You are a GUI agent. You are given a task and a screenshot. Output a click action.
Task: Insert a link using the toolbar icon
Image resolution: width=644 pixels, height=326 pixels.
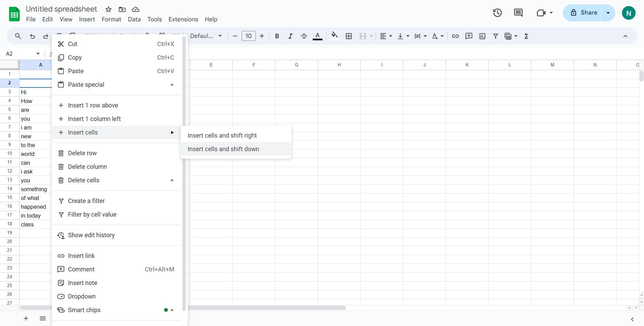tap(456, 36)
